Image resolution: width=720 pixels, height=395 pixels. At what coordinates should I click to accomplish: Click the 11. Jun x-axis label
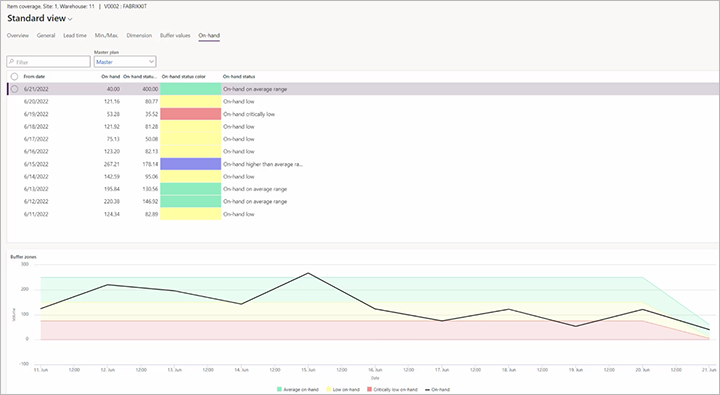click(41, 370)
